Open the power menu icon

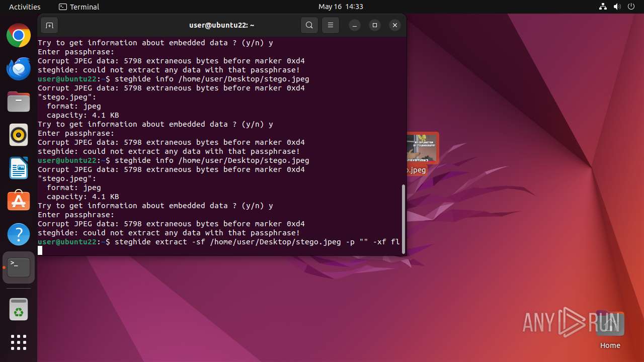(631, 7)
